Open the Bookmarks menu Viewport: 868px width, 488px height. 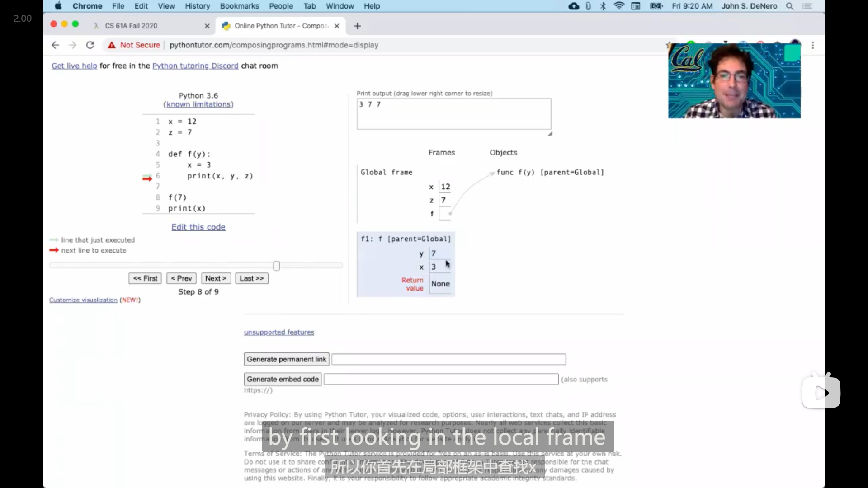[239, 6]
